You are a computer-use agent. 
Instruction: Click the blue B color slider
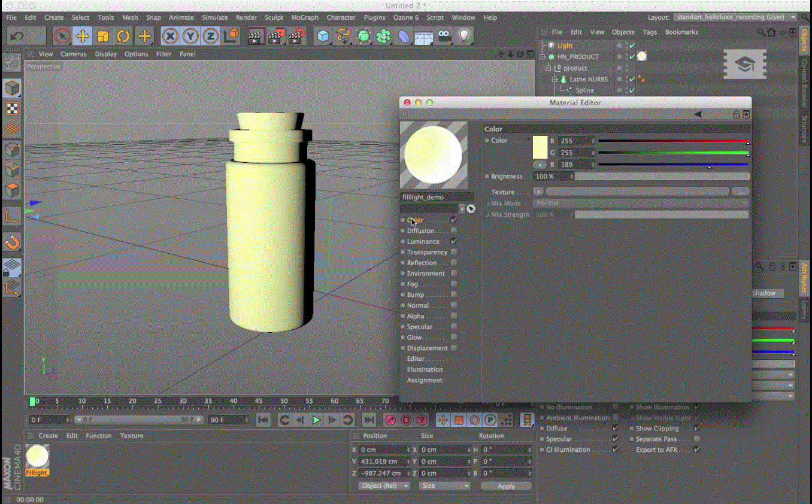tap(673, 164)
